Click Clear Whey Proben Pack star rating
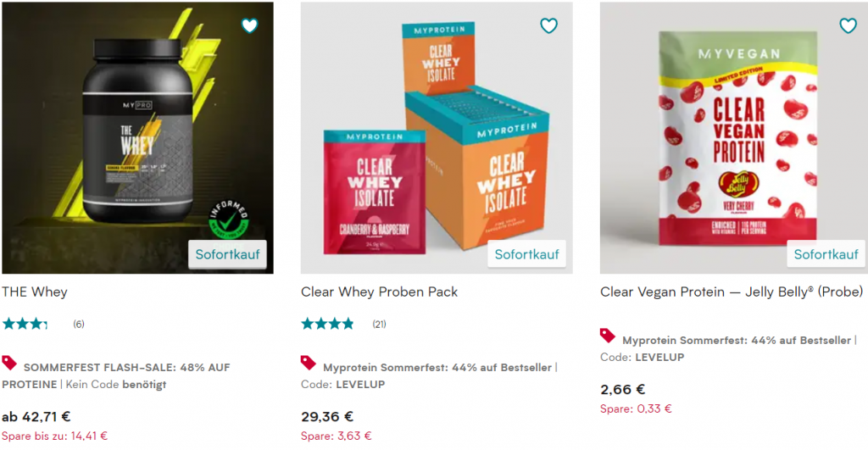Image resolution: width=868 pixels, height=450 pixels. coord(327,324)
